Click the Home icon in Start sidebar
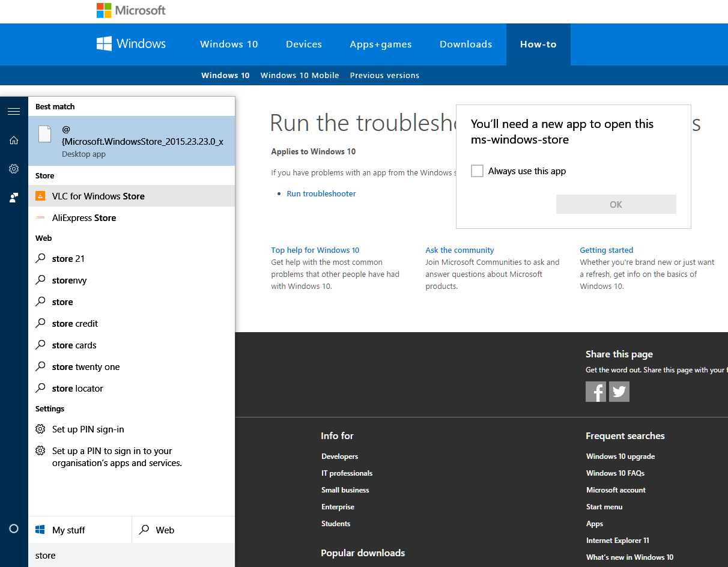This screenshot has width=728, height=567. pyautogui.click(x=13, y=140)
